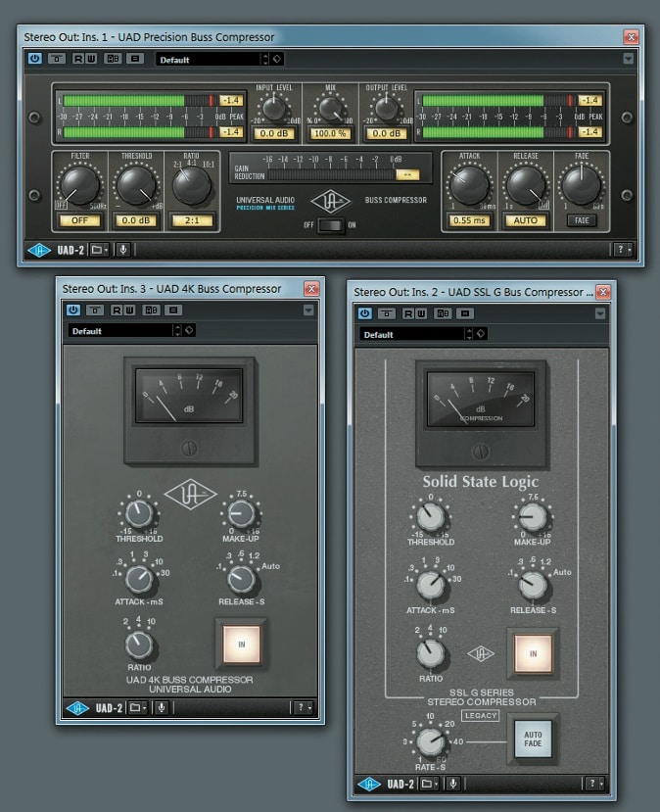The width and height of the screenshot is (660, 812).
Task: Expand top-right arrow menu in 4K Buss window
Action: click(308, 310)
